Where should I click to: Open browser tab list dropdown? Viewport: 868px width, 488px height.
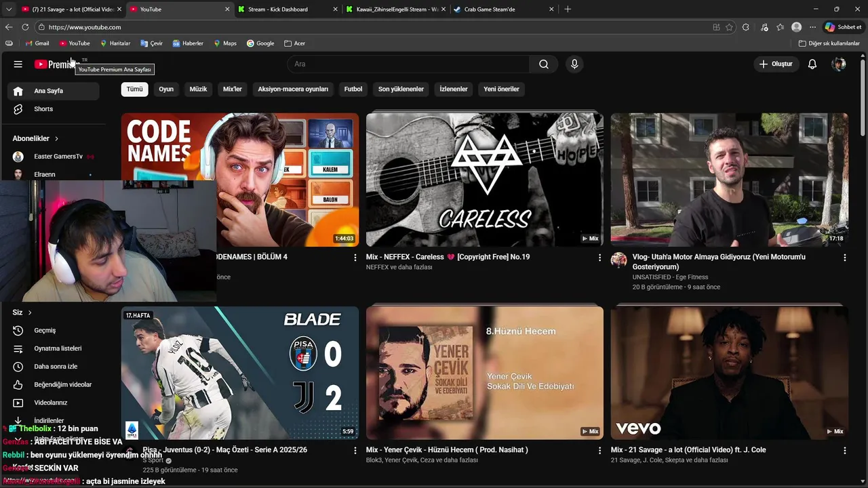click(x=9, y=9)
